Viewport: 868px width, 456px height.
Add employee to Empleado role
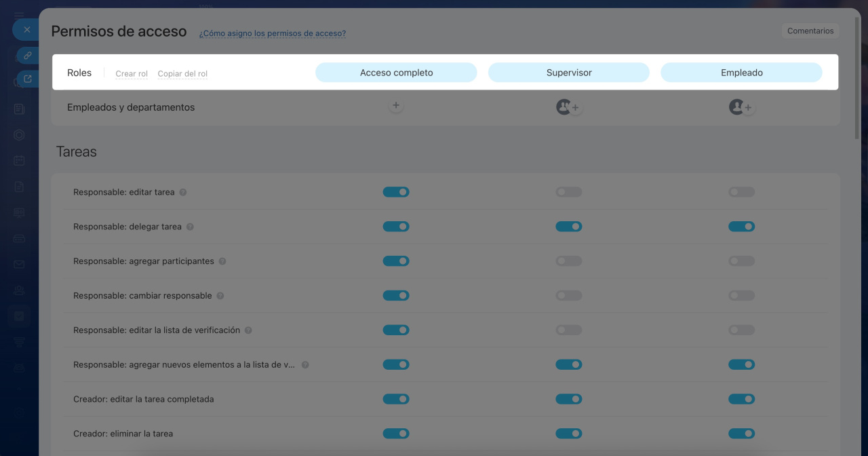tap(748, 108)
